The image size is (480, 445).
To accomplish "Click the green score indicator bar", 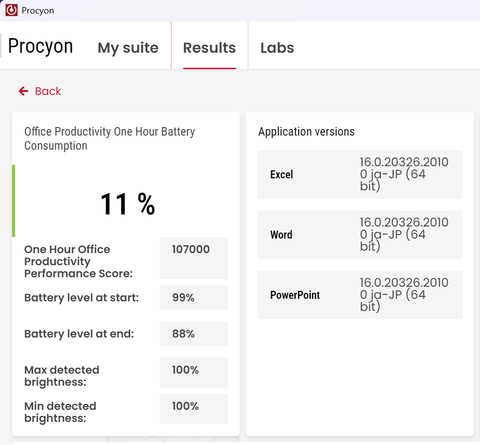I will (13, 201).
